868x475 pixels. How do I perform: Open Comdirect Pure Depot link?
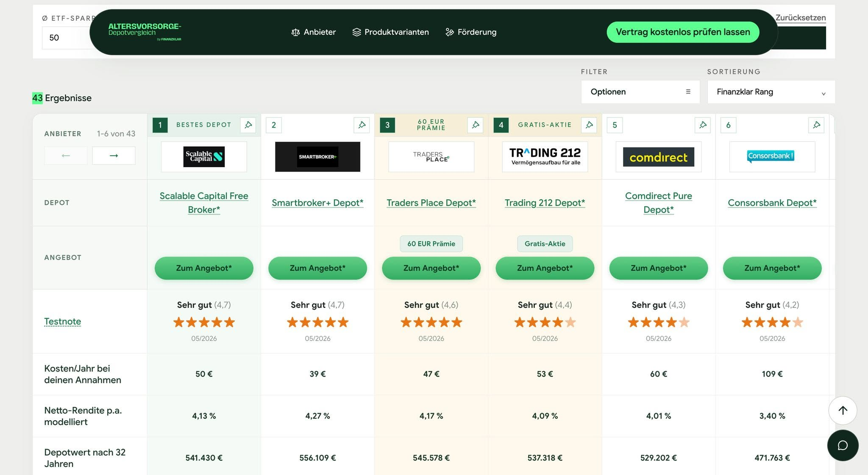(x=658, y=203)
